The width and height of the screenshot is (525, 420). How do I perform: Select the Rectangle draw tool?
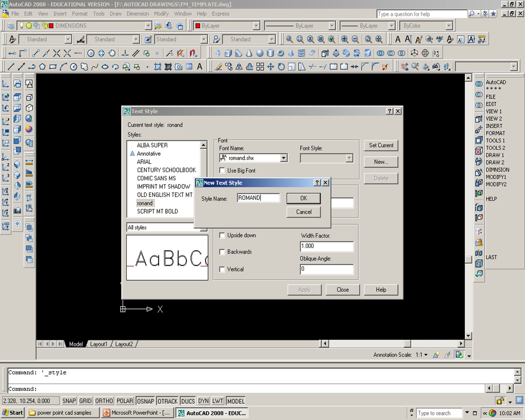53,67
